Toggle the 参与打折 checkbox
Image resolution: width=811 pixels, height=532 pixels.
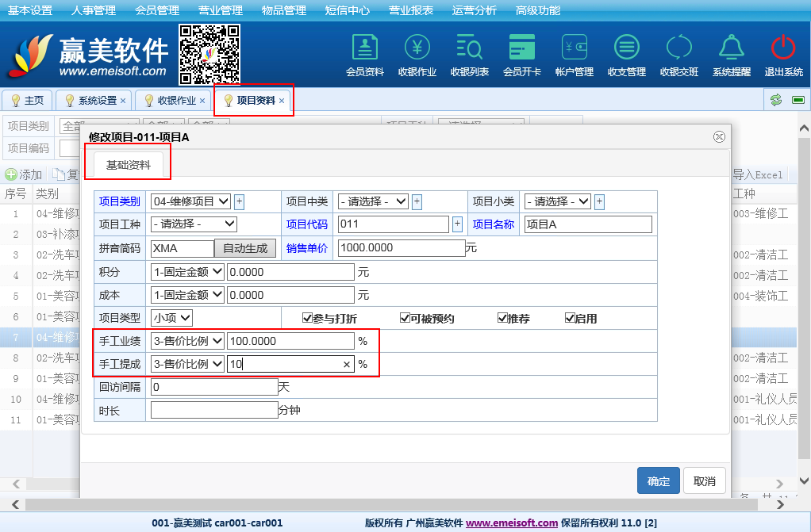pos(308,318)
